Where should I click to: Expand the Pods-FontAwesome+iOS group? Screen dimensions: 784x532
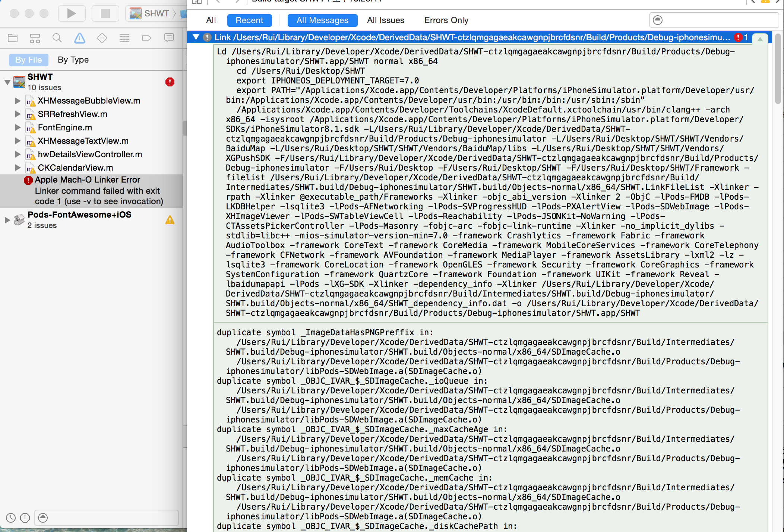(7, 220)
